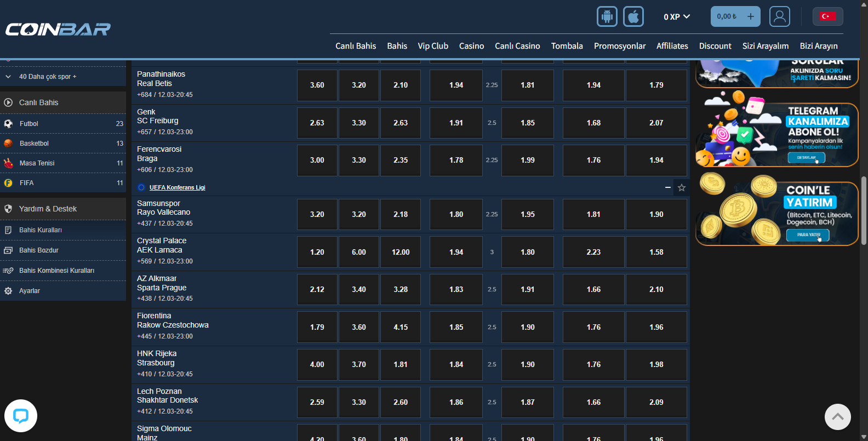
Task: Open the 0 XP dropdown
Action: (676, 16)
